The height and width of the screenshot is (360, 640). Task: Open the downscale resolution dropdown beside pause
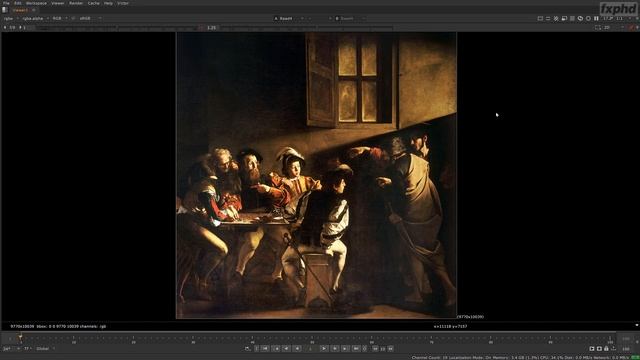[x=607, y=18]
